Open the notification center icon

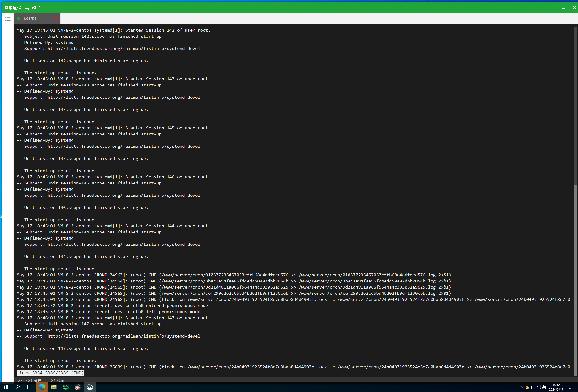pyautogui.click(x=570, y=387)
